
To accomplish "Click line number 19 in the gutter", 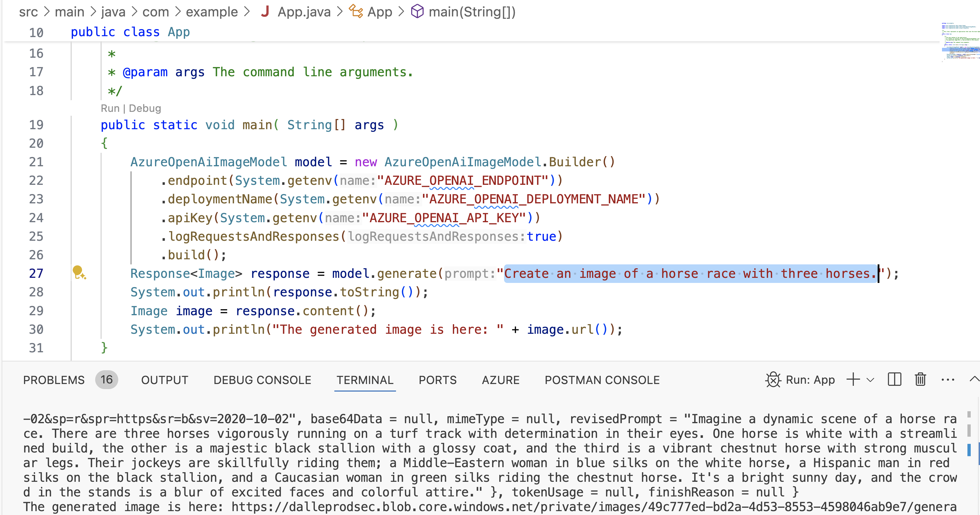I will [x=36, y=125].
